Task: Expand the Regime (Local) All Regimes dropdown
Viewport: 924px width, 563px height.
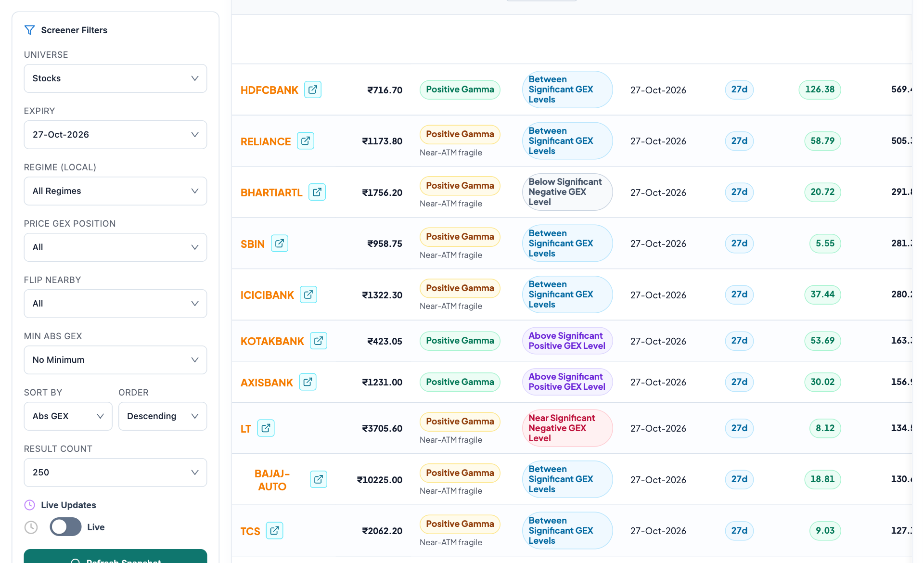Action: point(115,191)
